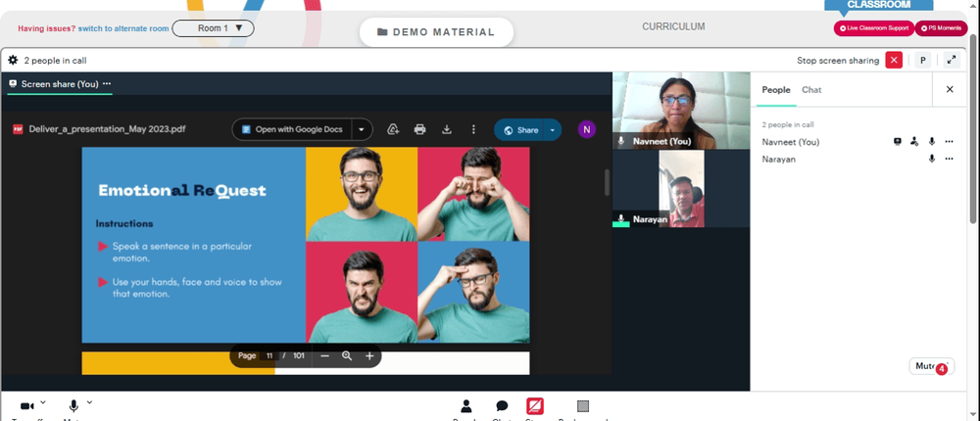Click the red Stop sharing icon in the bottom bar

pos(535,406)
